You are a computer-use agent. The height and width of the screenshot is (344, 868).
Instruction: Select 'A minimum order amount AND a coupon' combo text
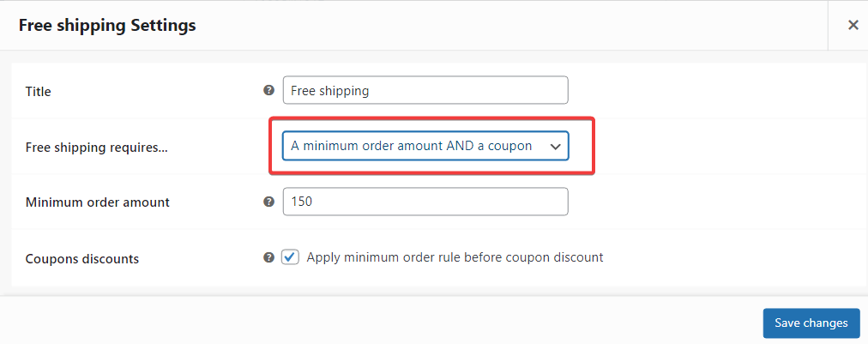coord(412,146)
